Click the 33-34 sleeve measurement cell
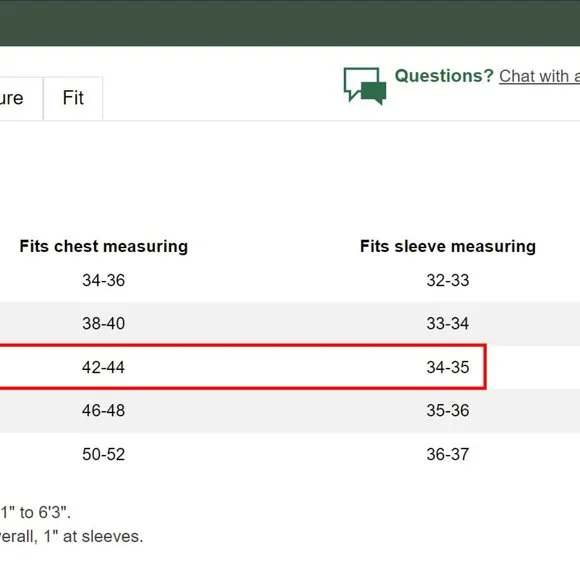The image size is (580, 580). [448, 324]
